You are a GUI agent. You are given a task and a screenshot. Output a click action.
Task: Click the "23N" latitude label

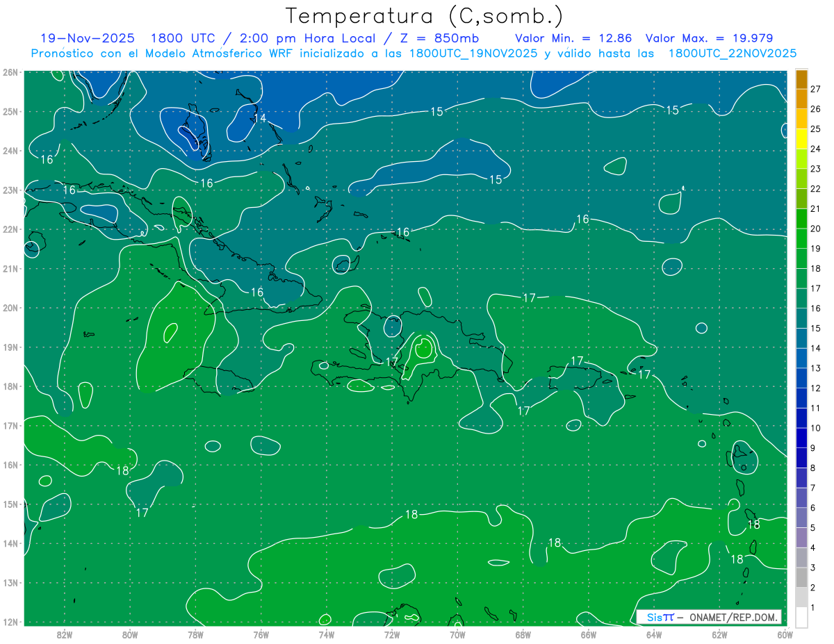(x=10, y=190)
